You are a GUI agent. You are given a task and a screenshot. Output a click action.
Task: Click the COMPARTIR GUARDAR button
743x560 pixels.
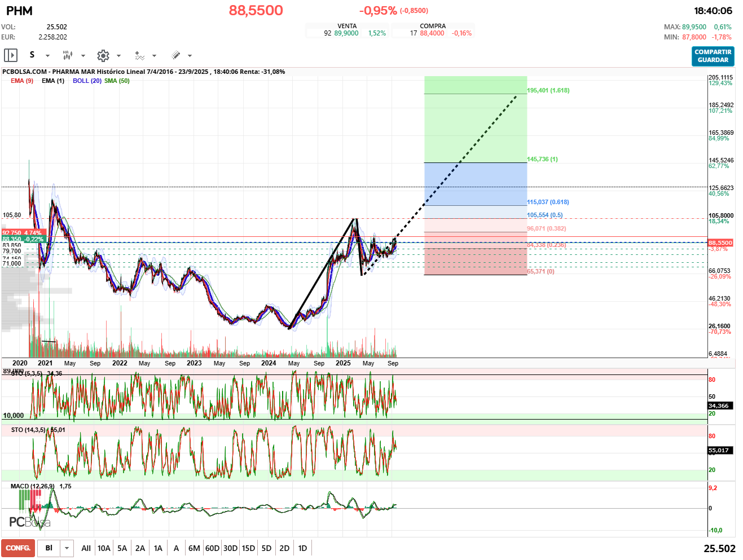click(713, 56)
